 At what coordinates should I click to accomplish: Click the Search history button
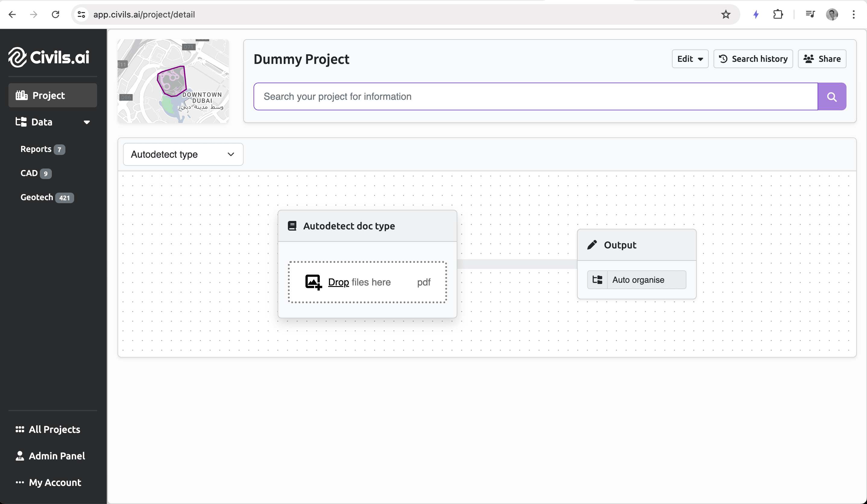coord(753,59)
